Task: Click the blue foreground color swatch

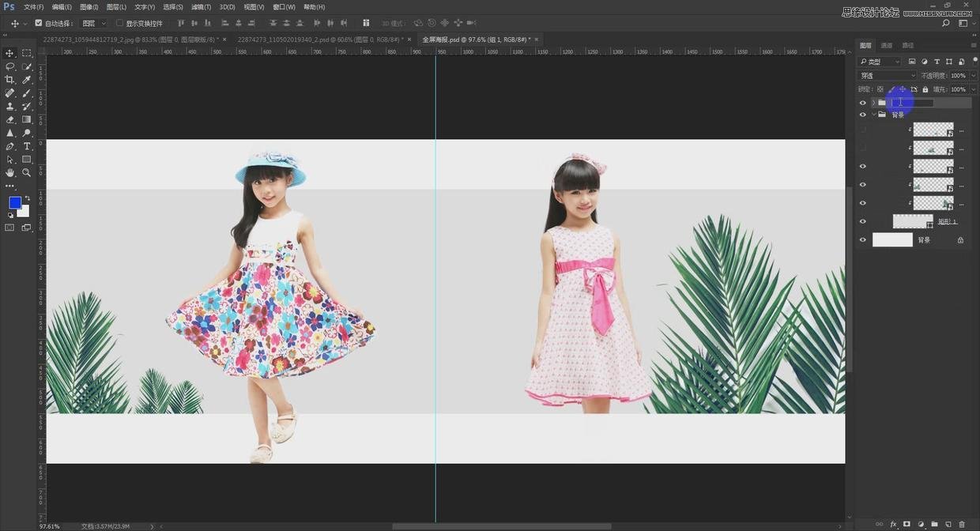Action: coord(14,202)
